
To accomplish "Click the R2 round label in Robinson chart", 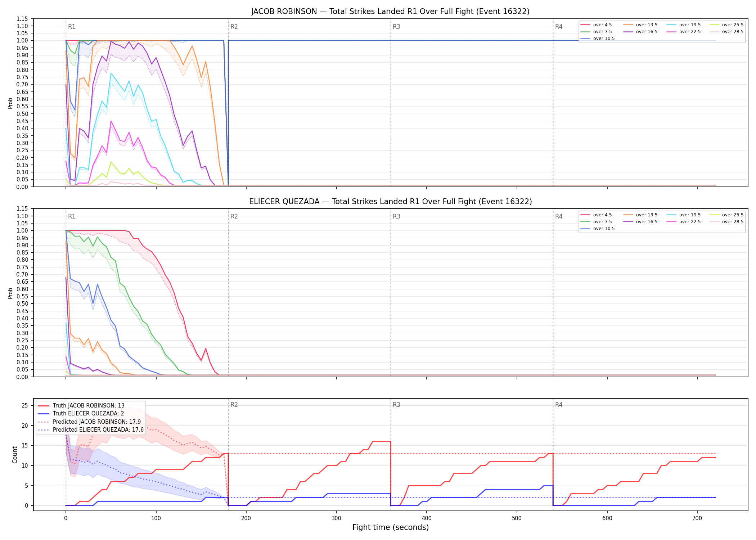I will coord(234,27).
